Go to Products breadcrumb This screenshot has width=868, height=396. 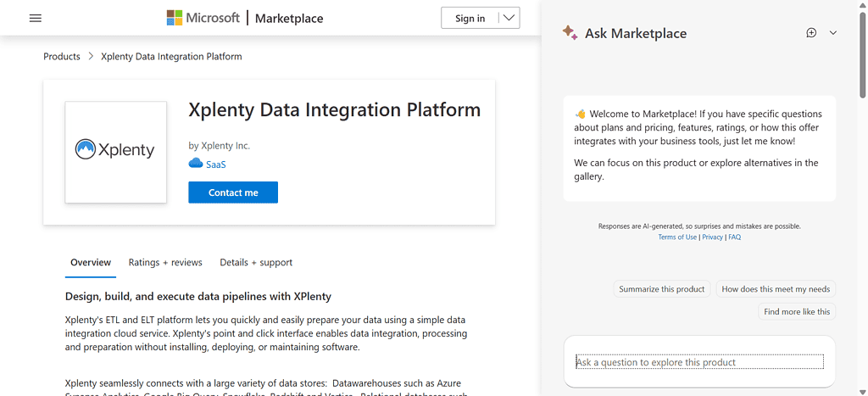click(x=62, y=57)
